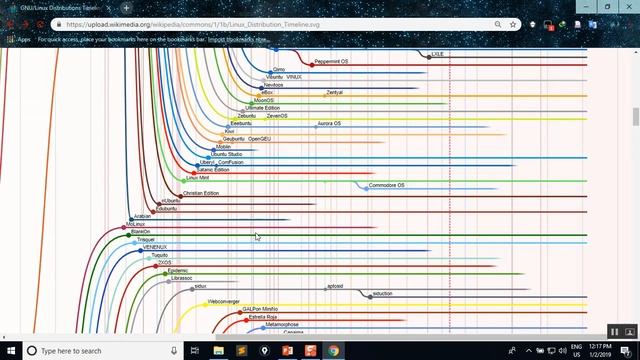Open the green extension icon
Image resolution: width=640 pixels, height=360 pixels.
[x=562, y=24]
